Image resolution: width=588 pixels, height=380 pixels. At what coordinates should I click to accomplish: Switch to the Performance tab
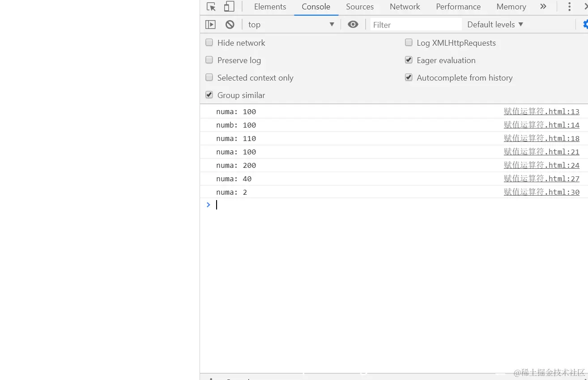tap(458, 7)
